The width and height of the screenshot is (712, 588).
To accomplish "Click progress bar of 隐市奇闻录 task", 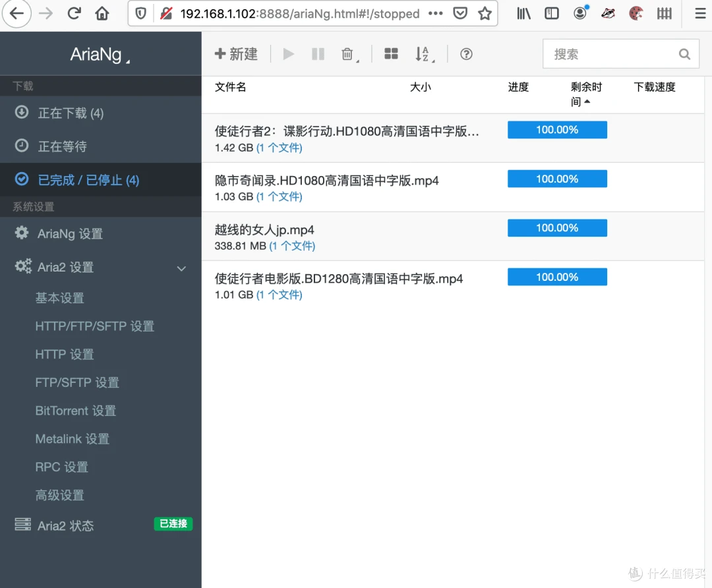I will tap(557, 179).
